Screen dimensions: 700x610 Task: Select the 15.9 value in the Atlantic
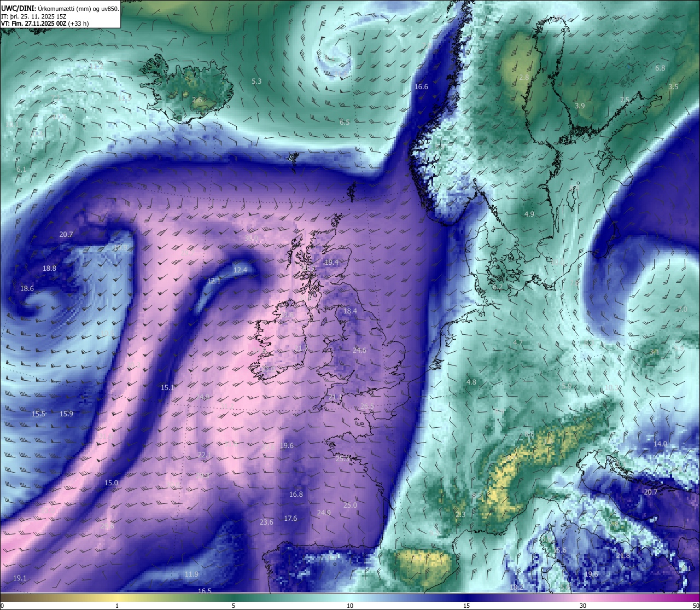66,414
